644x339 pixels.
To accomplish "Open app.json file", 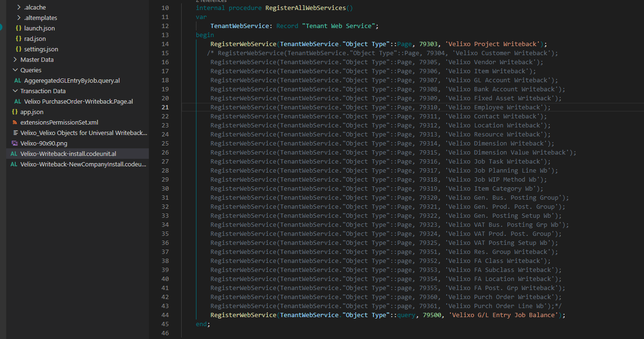I will 32,112.
